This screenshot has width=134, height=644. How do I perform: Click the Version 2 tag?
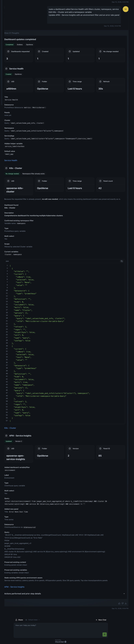coord(19,441)
